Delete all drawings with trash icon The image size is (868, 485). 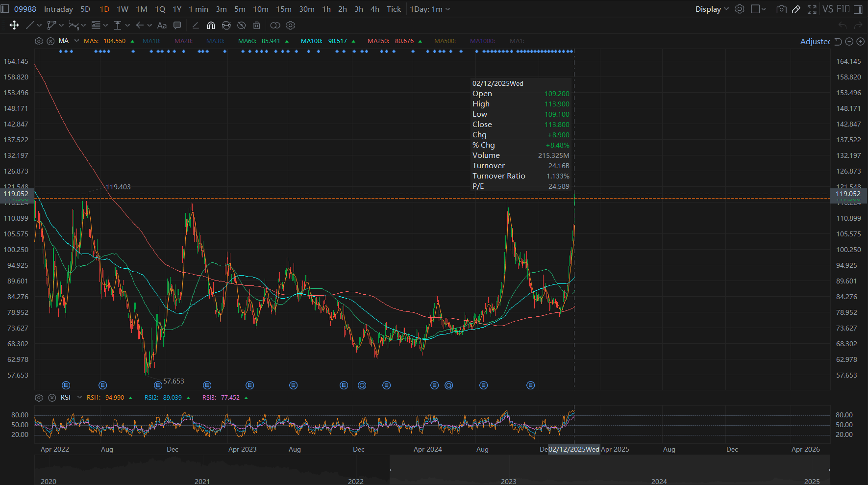[256, 25]
